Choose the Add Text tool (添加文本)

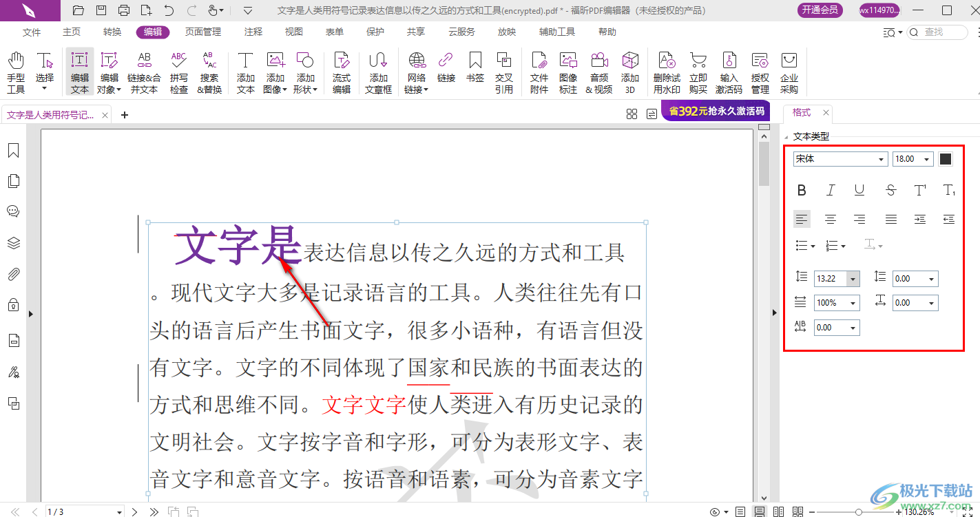(x=246, y=72)
